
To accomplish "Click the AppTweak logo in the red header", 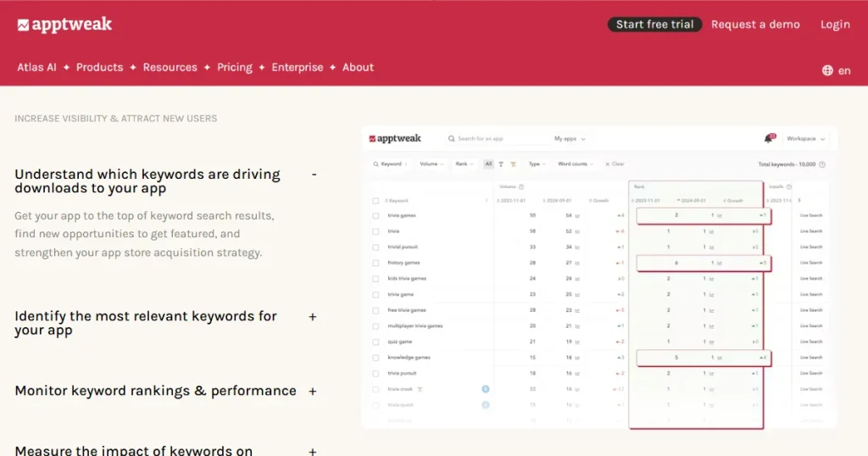I will (x=64, y=25).
